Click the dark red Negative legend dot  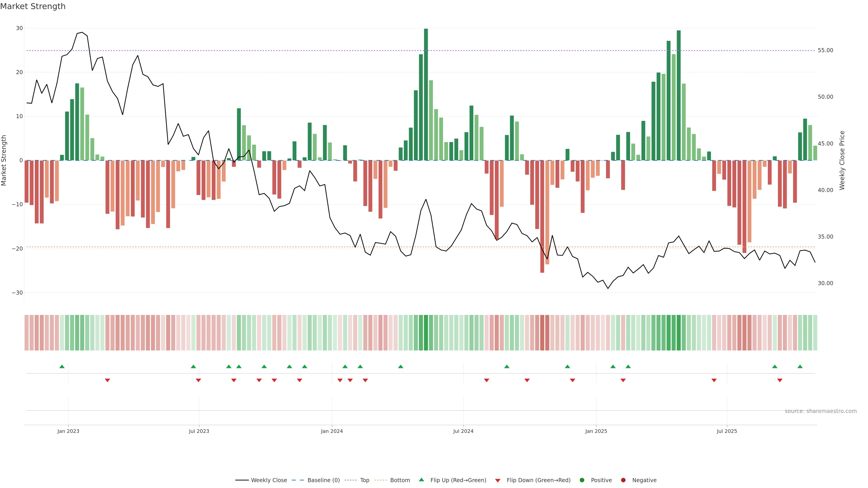point(623,480)
